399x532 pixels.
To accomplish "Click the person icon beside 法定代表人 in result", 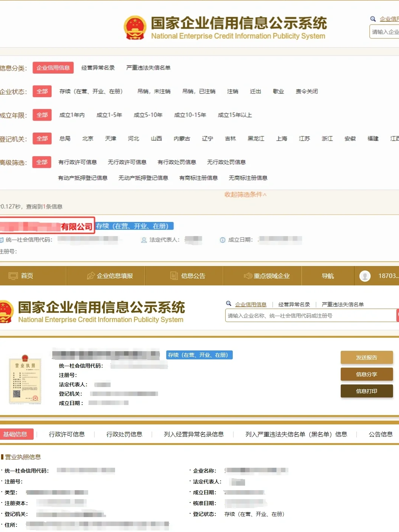I will pyautogui.click(x=144, y=240).
